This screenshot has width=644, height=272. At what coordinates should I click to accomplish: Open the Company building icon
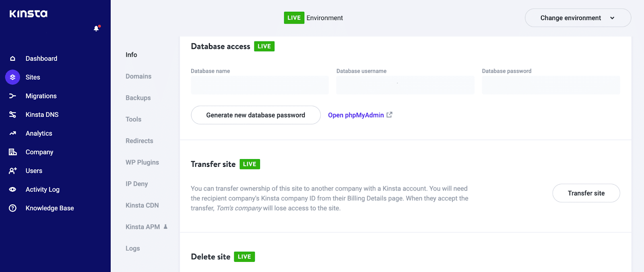(12, 152)
